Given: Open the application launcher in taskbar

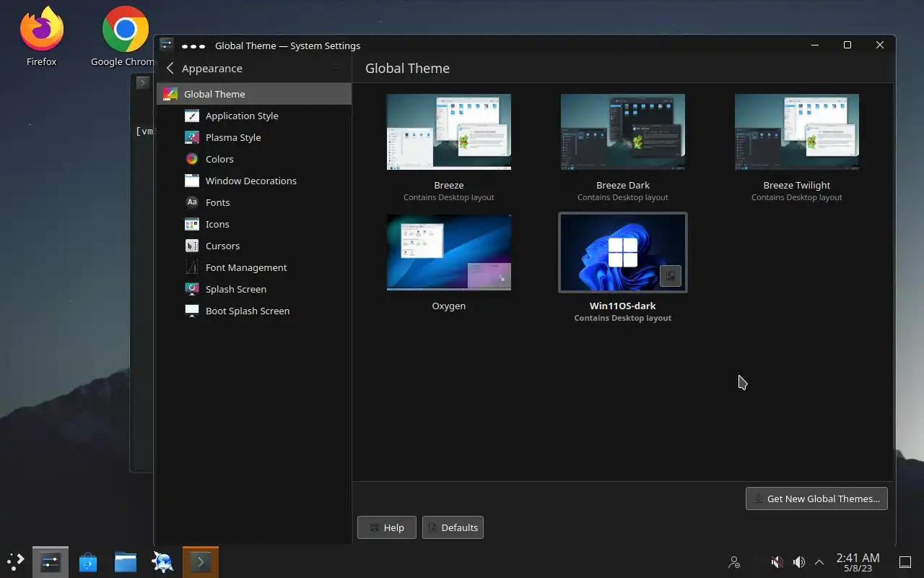Looking at the screenshot, I should [x=15, y=561].
